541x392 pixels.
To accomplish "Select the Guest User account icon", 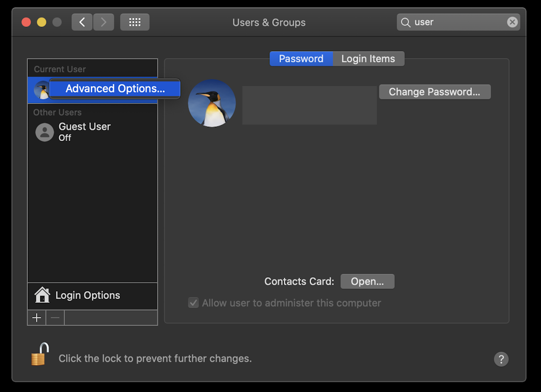I will (44, 132).
